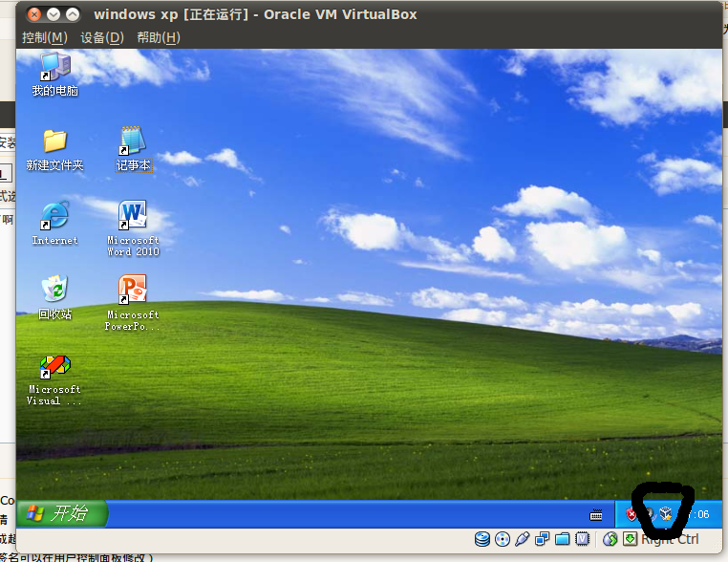Open the 设备(D) menu
The image size is (728, 562).
click(x=102, y=37)
